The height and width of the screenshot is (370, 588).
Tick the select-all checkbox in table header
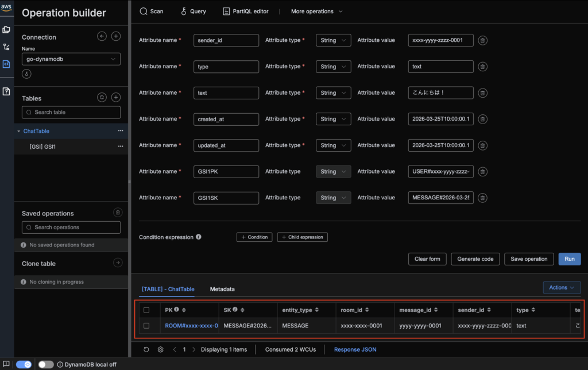pos(146,310)
